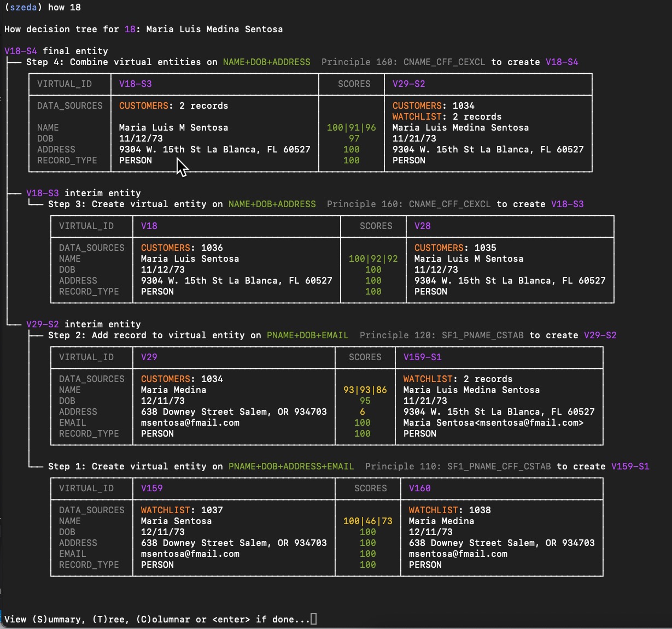Screen dimensions: 672x629
Task: Click the address score of 6
Action: pyautogui.click(x=362, y=412)
